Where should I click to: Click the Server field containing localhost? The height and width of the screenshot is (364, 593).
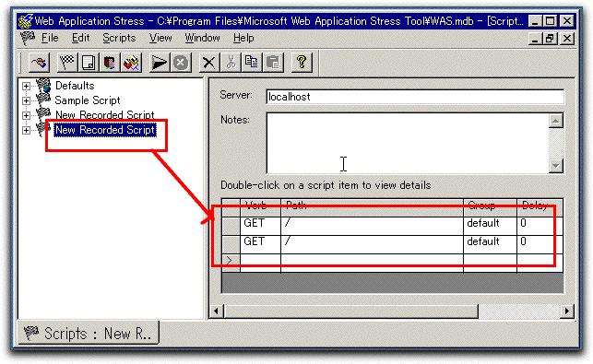(x=415, y=97)
